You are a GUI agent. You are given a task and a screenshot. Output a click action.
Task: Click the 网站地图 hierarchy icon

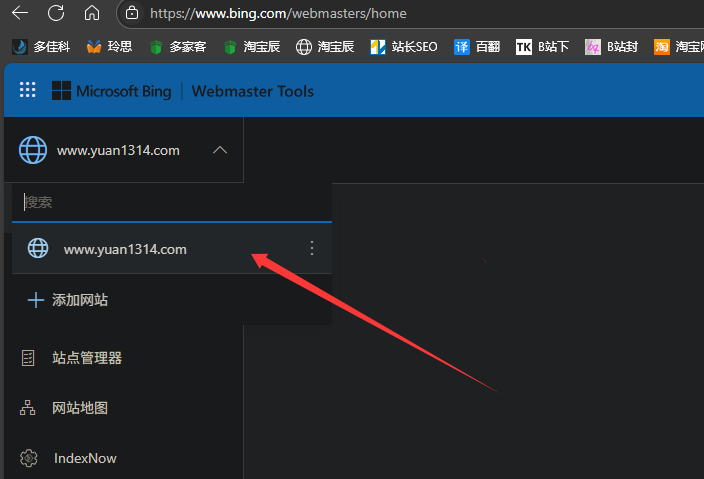27,408
